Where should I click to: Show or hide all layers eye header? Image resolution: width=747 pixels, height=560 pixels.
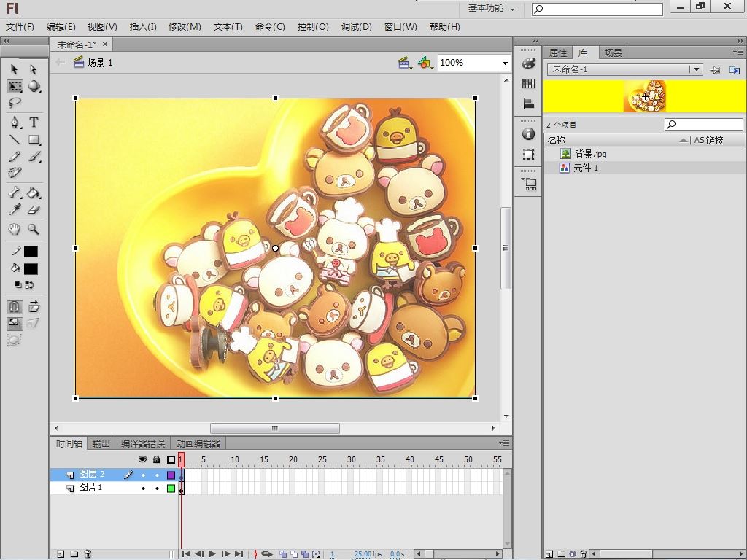coord(142,459)
